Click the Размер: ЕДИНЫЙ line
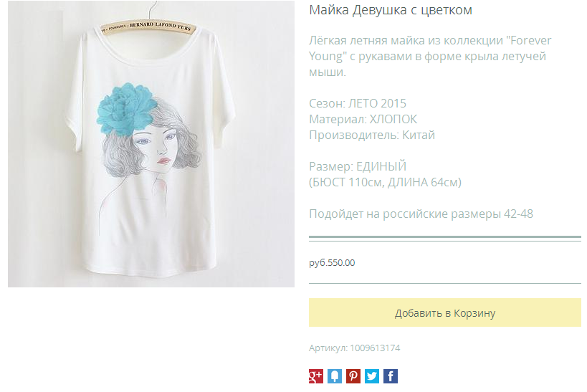This screenshot has height=392, width=587. [x=358, y=166]
